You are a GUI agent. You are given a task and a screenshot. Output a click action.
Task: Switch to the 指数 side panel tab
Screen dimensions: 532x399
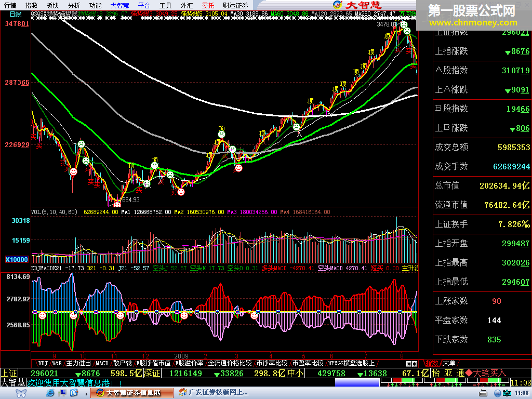tap(432, 363)
